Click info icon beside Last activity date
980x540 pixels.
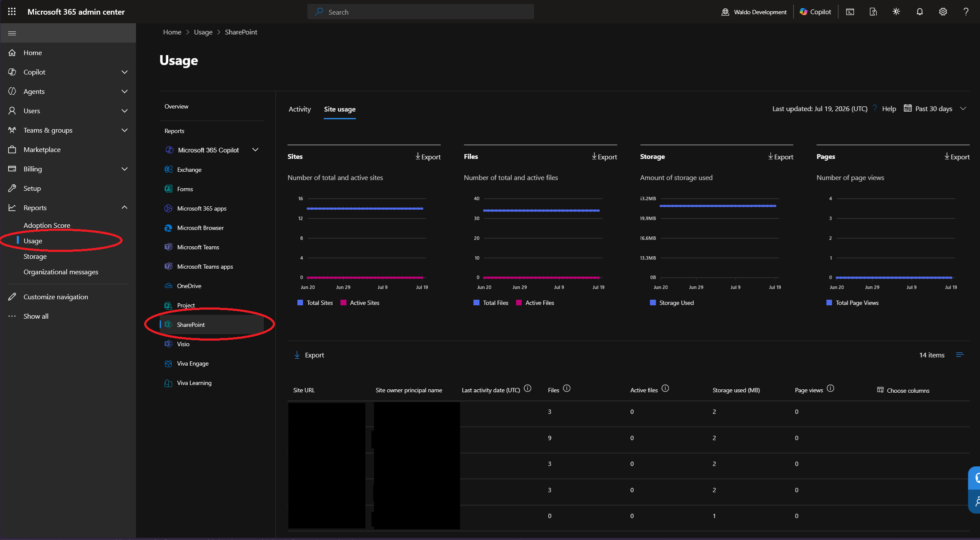point(528,388)
